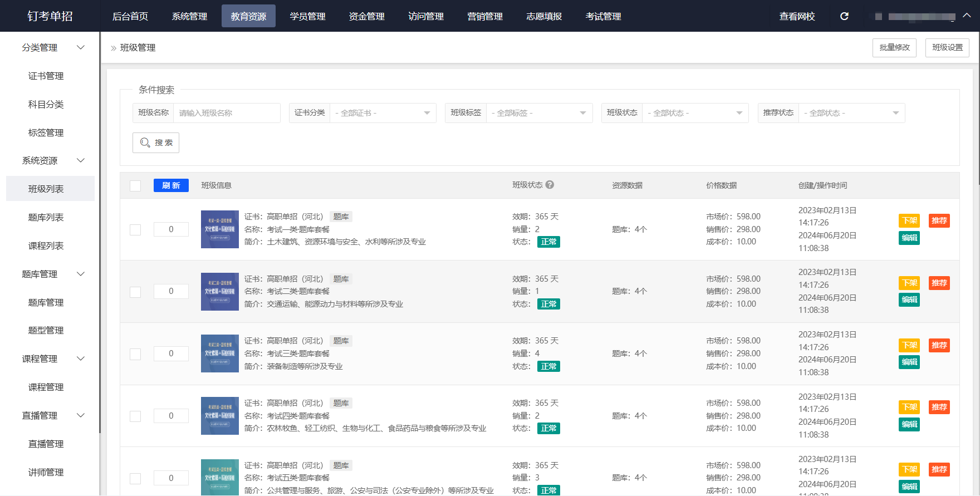This screenshot has height=496, width=980.
Task: Click the cover thumbnail of 考试二类-题库套餐
Action: point(219,292)
